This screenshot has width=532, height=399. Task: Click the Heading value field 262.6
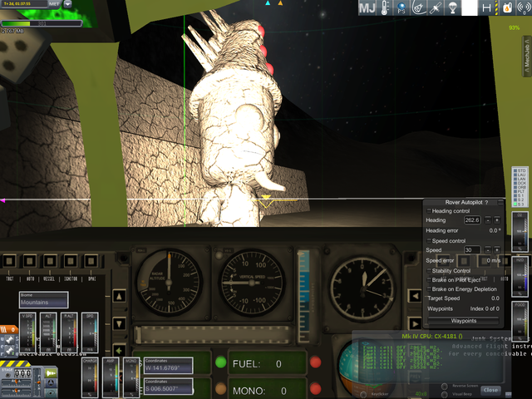click(472, 220)
